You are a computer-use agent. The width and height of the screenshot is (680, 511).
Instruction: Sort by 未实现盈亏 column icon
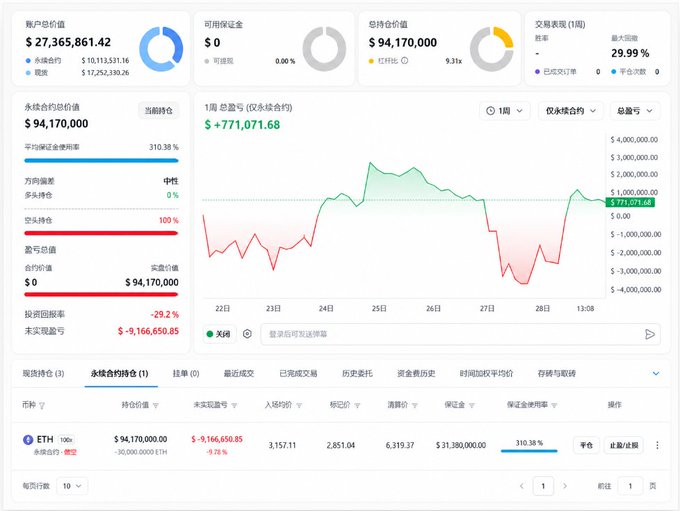(x=234, y=406)
